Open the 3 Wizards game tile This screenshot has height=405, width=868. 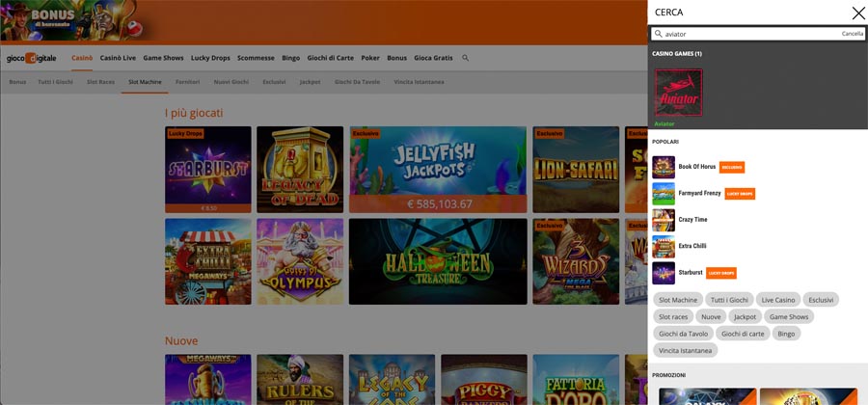click(576, 261)
